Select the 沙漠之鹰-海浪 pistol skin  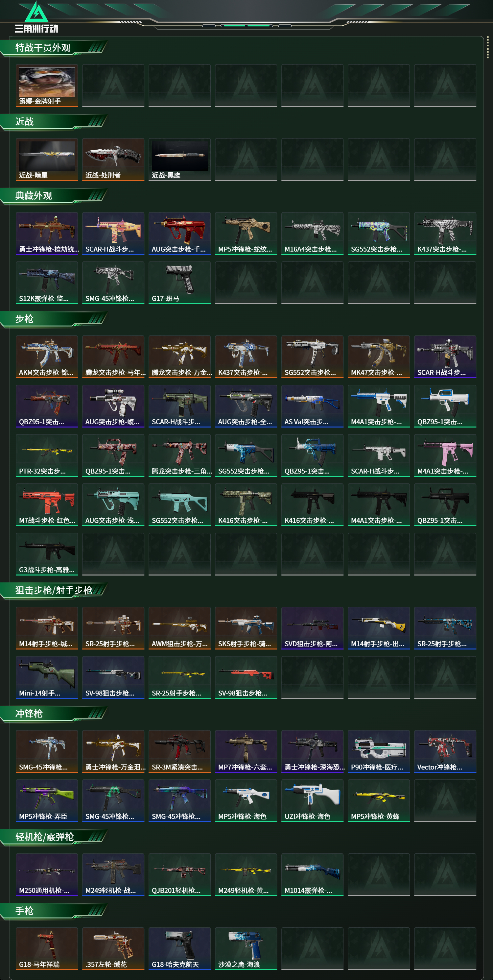[246, 948]
